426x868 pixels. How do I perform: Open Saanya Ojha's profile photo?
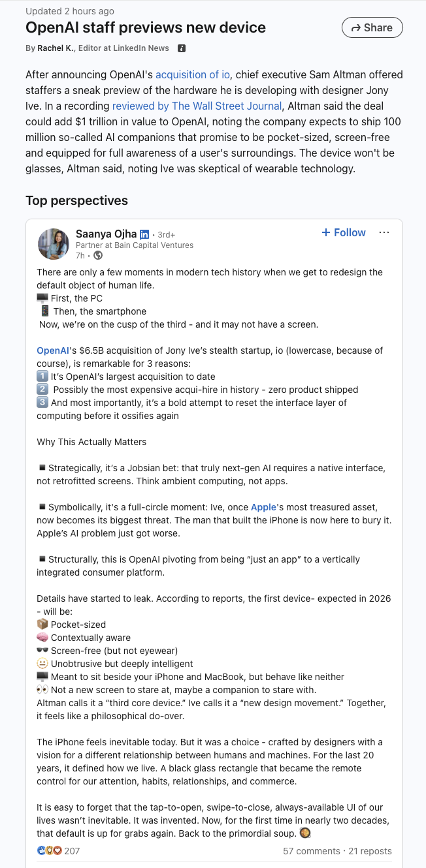click(54, 244)
